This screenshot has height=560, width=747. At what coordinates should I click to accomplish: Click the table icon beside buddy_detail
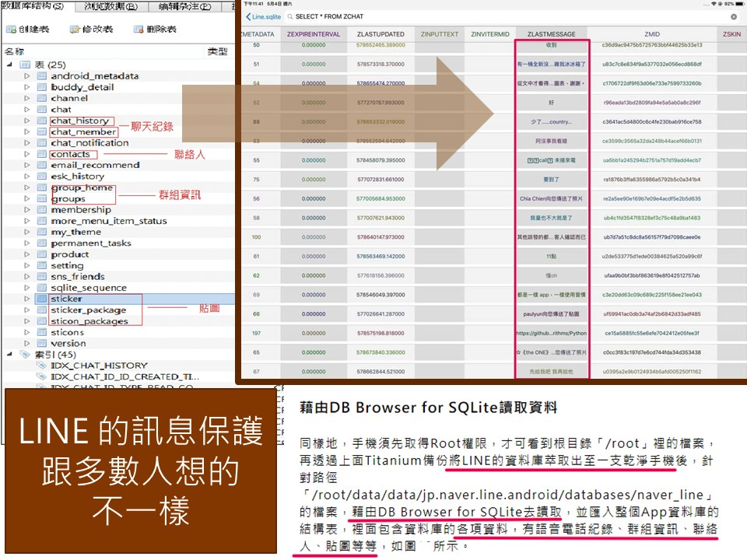tap(42, 87)
